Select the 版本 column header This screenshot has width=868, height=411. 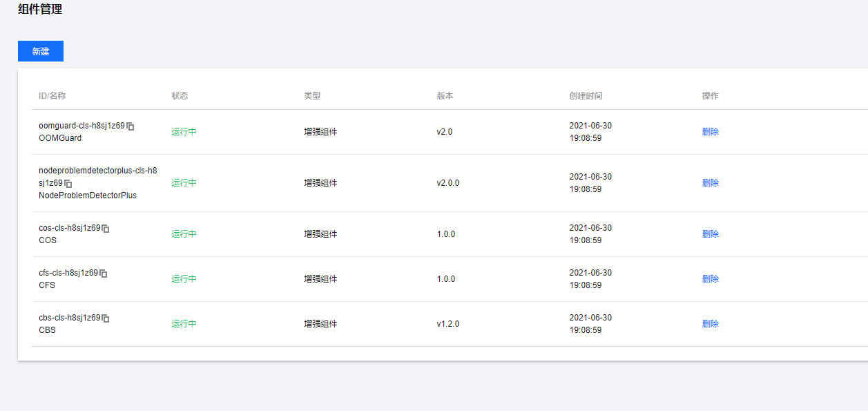tap(445, 96)
